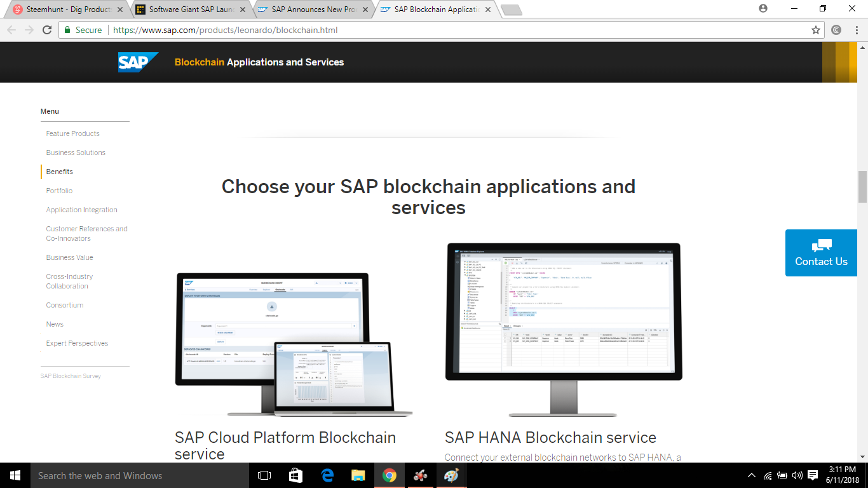Open the Windows Start menu
Screen dimensions: 868x488
[15, 475]
